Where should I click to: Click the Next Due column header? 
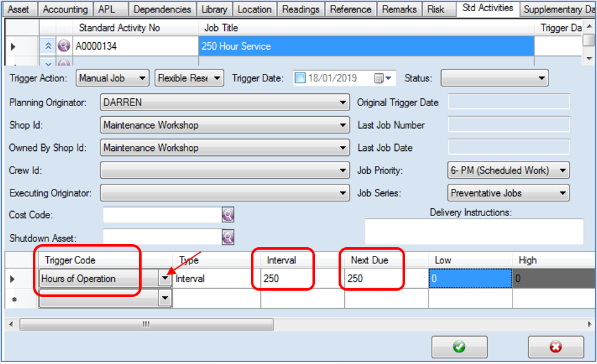point(386,260)
